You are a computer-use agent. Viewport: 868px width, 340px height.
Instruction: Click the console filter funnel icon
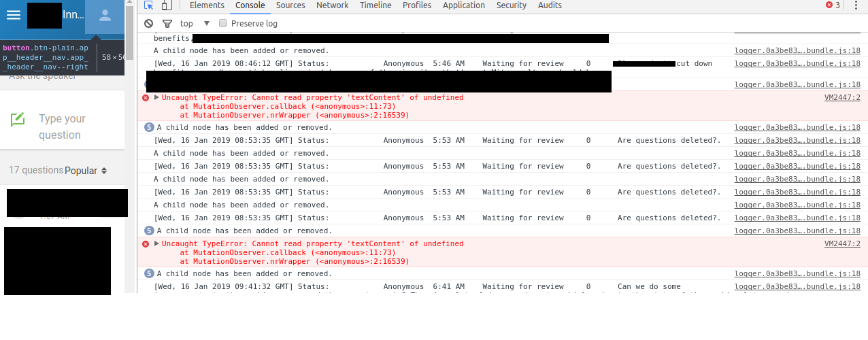point(167,23)
